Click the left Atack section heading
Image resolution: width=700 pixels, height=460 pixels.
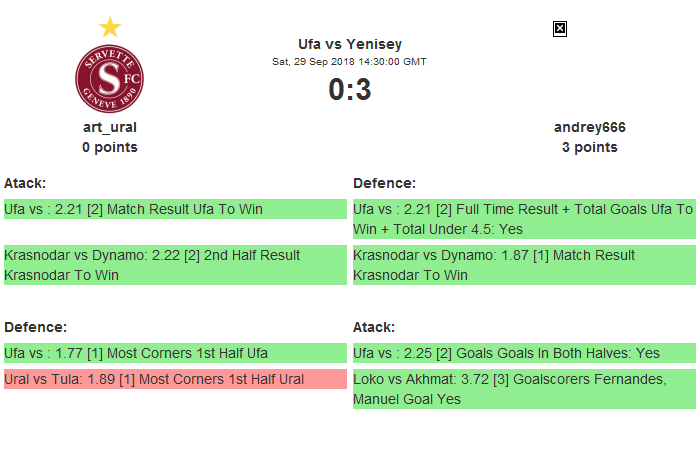point(25,183)
